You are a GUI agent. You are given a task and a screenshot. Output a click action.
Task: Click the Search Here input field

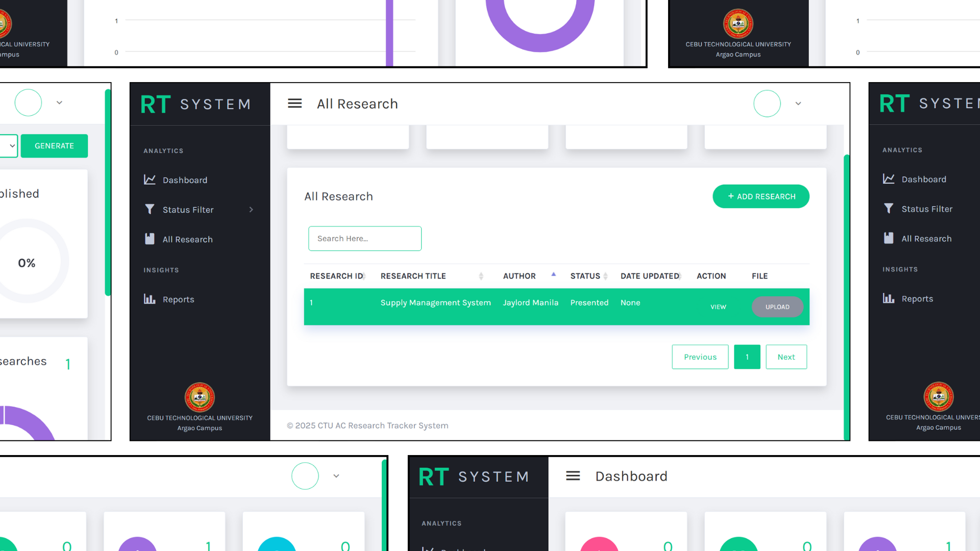point(364,238)
